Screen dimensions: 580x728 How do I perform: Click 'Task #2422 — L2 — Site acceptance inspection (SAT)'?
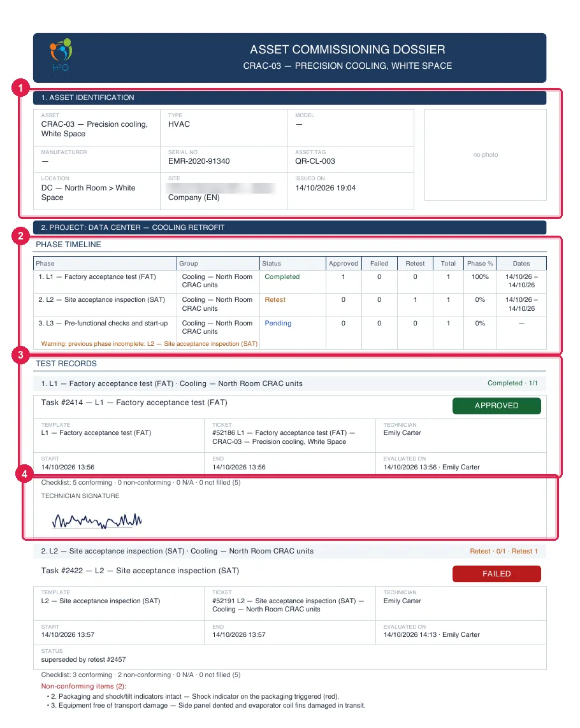point(140,571)
